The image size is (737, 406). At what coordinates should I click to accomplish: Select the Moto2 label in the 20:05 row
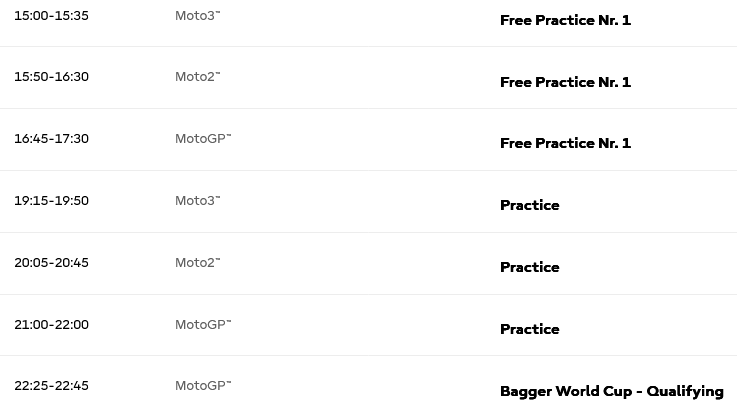tap(197, 263)
